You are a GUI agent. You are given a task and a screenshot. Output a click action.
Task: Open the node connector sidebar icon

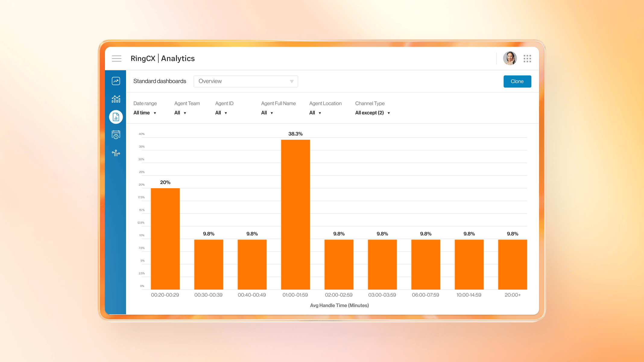116,153
